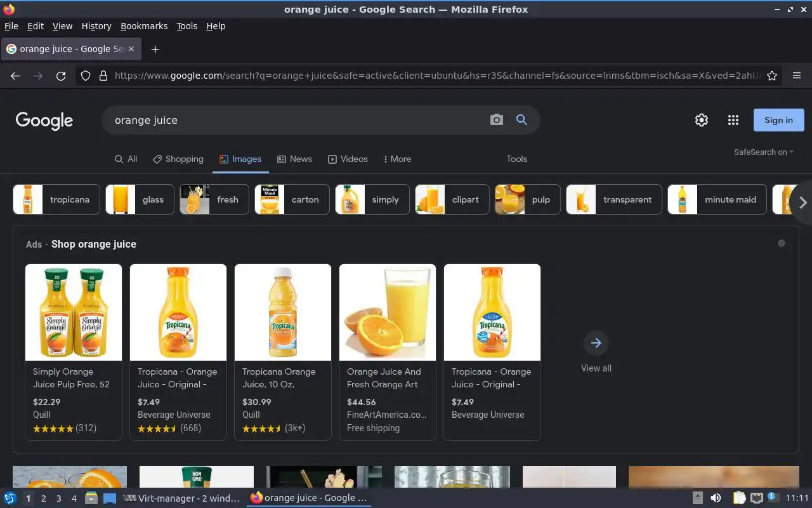
Task: Click the magnifier search button
Action: point(521,120)
